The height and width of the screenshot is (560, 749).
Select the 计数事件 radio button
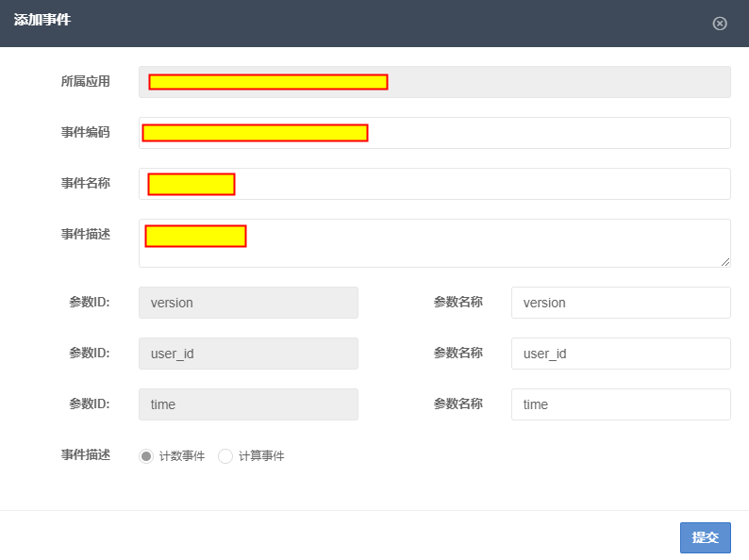pyautogui.click(x=146, y=456)
